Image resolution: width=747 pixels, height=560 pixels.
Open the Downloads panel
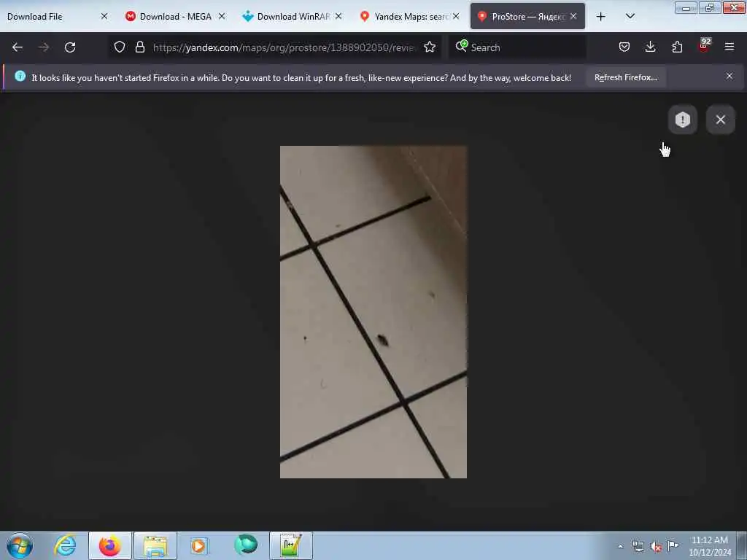[x=650, y=47]
